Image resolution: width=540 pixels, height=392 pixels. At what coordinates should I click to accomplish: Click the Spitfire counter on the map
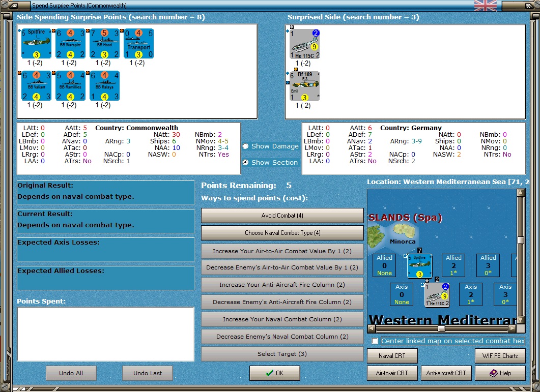(419, 266)
